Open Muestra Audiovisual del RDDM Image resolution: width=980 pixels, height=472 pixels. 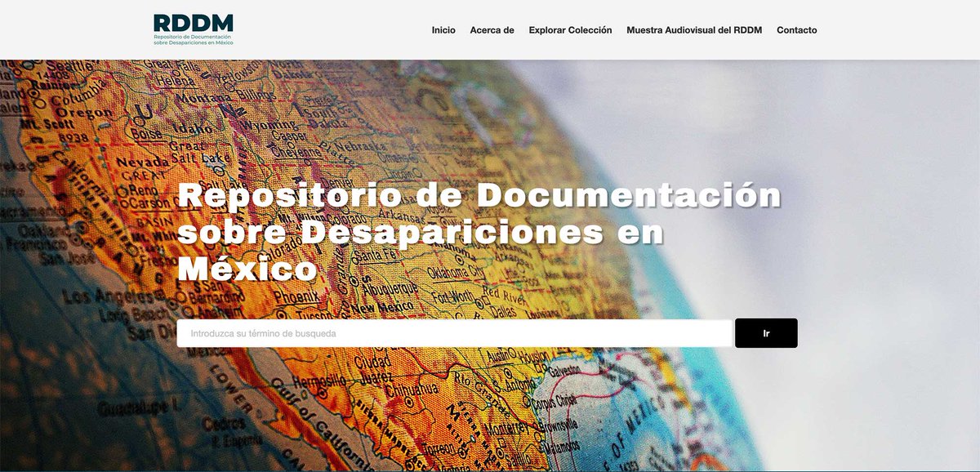tap(694, 30)
